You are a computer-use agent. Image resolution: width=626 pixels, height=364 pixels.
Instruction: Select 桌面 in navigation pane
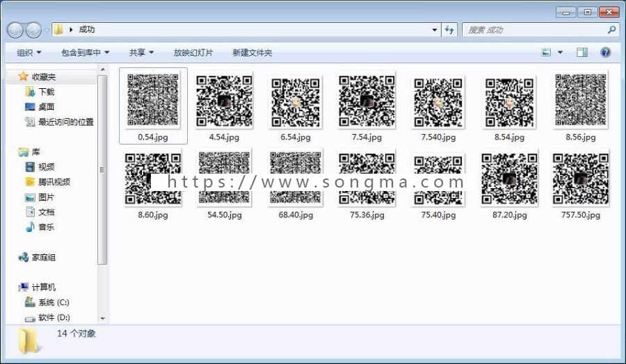(47, 107)
